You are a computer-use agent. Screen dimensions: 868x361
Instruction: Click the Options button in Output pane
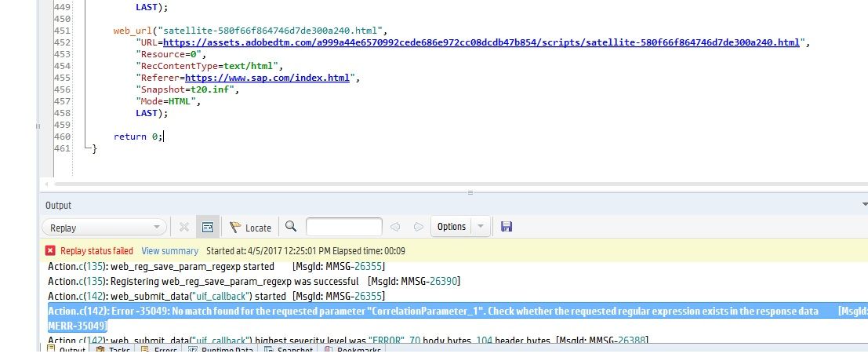[452, 227]
